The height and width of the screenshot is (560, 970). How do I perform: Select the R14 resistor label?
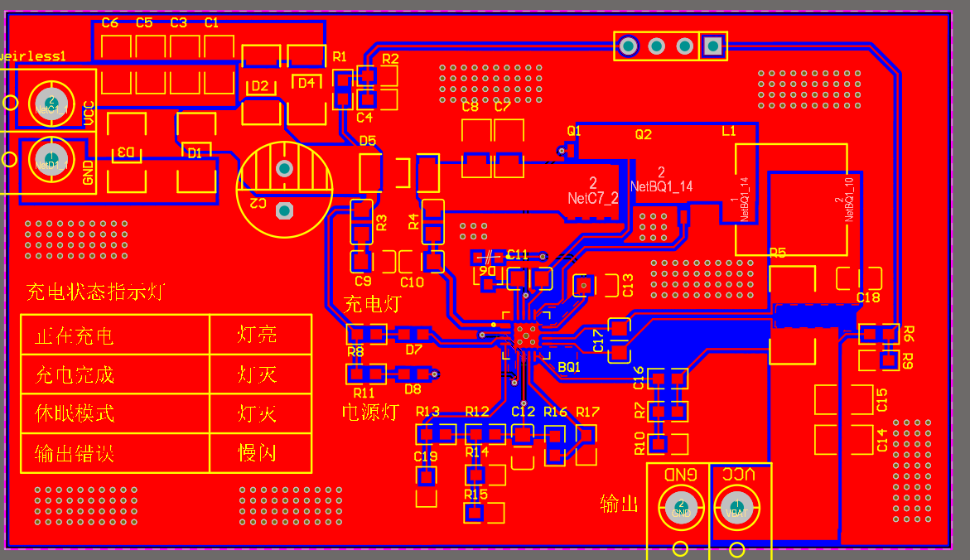coord(477,452)
